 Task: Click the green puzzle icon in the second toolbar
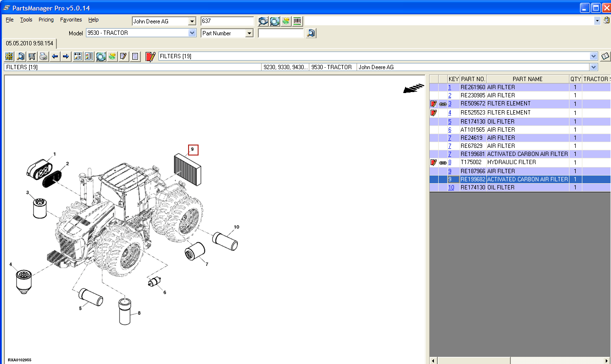point(112,56)
